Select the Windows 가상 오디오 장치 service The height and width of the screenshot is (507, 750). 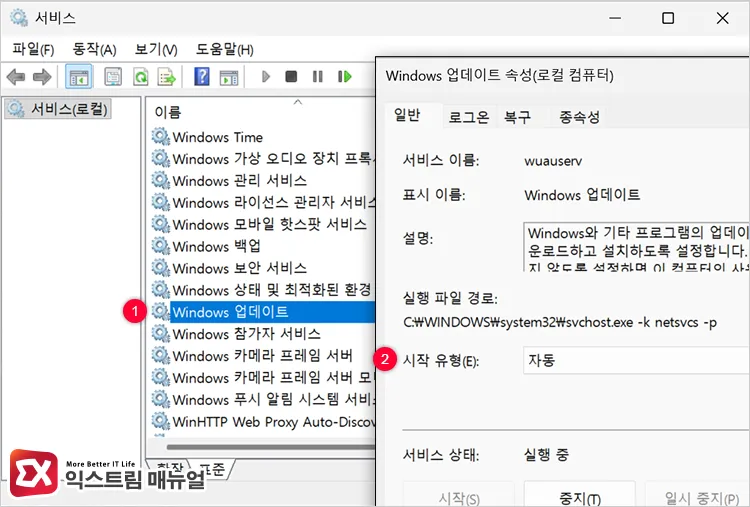click(263, 159)
